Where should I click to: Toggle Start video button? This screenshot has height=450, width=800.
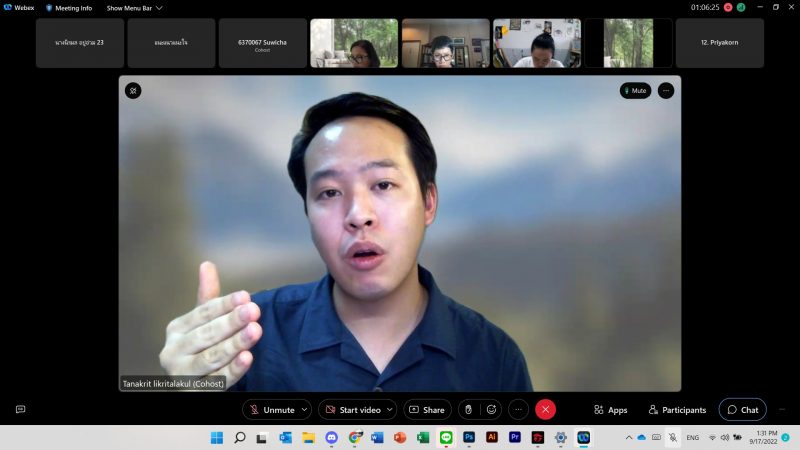353,409
